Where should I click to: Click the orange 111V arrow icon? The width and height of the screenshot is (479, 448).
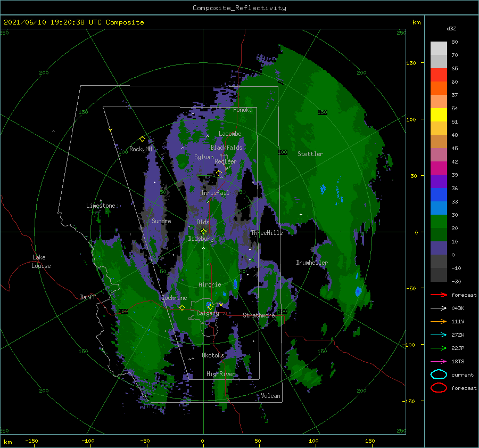coord(439,321)
